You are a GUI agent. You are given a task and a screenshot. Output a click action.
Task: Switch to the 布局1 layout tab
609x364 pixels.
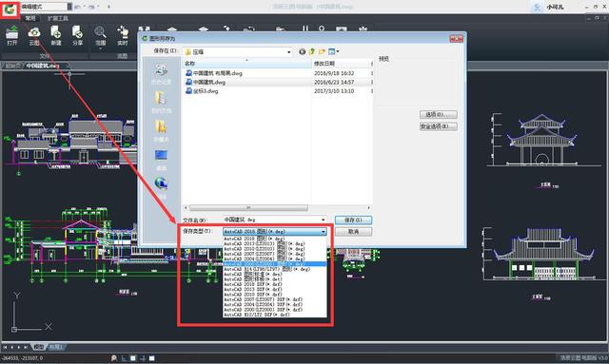(x=56, y=347)
